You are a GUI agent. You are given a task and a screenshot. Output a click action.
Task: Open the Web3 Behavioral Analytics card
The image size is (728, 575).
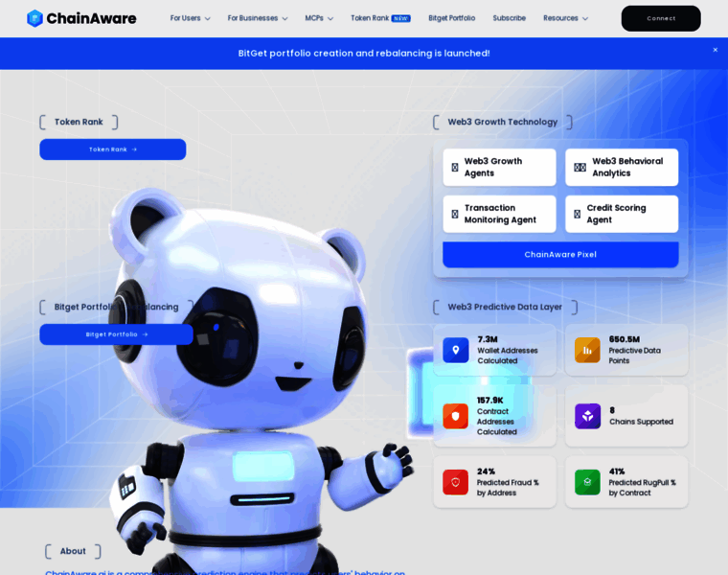coord(622,167)
